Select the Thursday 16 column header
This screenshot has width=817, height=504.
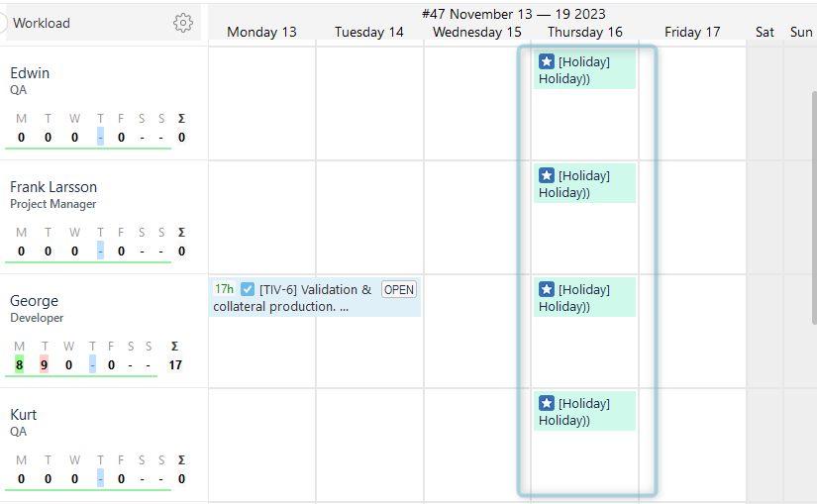(585, 32)
